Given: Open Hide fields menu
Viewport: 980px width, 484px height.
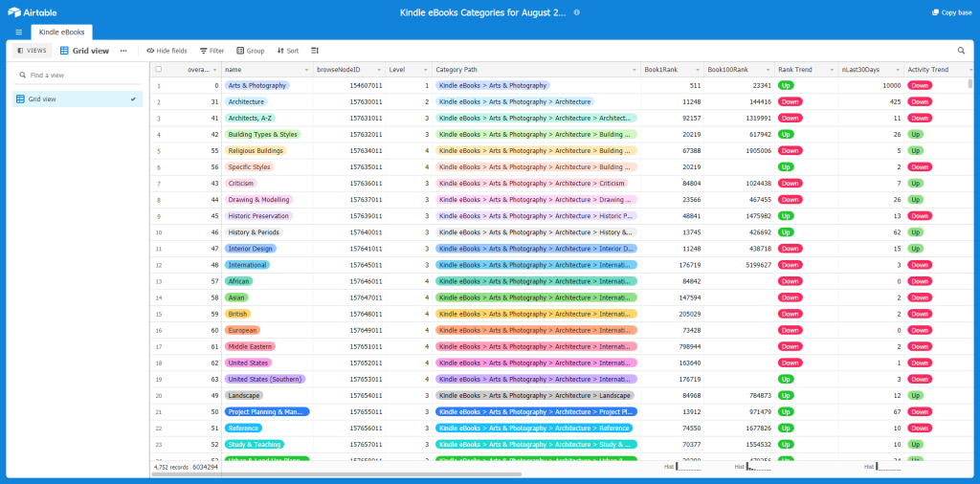Looking at the screenshot, I should (167, 51).
